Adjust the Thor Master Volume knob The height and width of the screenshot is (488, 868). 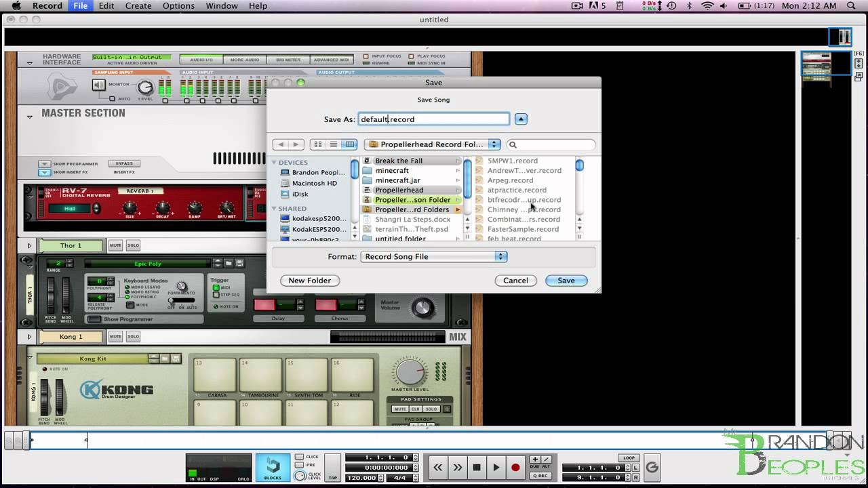coord(422,308)
